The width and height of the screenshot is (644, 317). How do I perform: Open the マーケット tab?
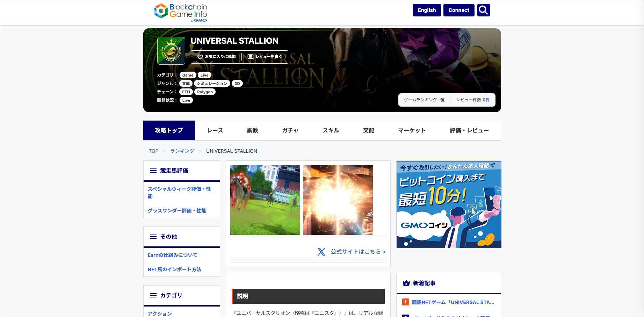click(x=412, y=130)
